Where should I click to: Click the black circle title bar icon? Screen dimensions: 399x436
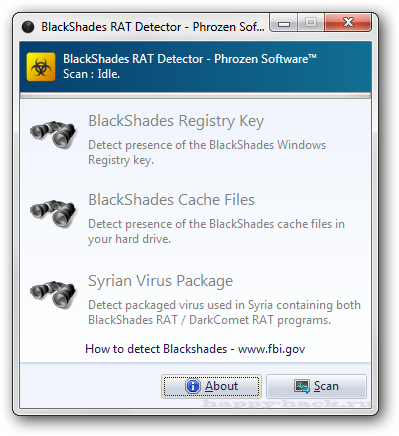click(28, 27)
